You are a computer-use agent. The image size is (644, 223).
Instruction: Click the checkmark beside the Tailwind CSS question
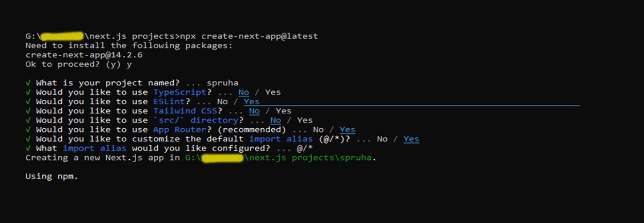click(28, 111)
